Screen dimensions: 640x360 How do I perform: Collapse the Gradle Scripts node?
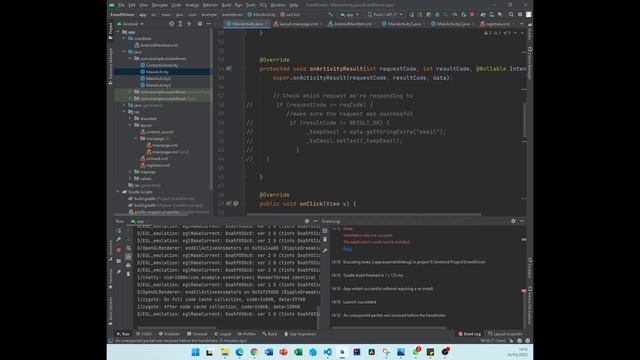(118, 192)
